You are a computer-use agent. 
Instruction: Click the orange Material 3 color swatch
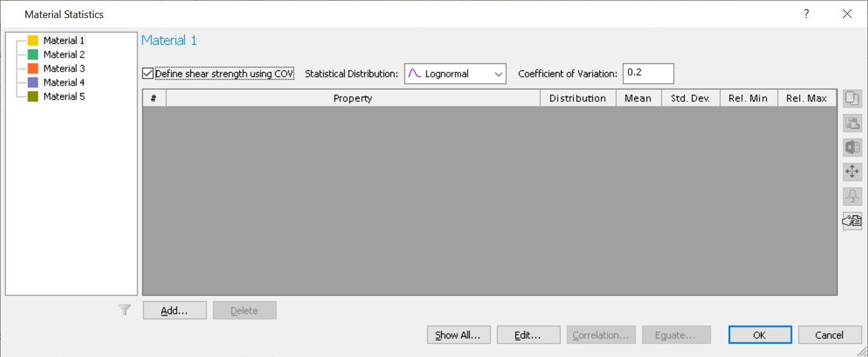pos(33,69)
